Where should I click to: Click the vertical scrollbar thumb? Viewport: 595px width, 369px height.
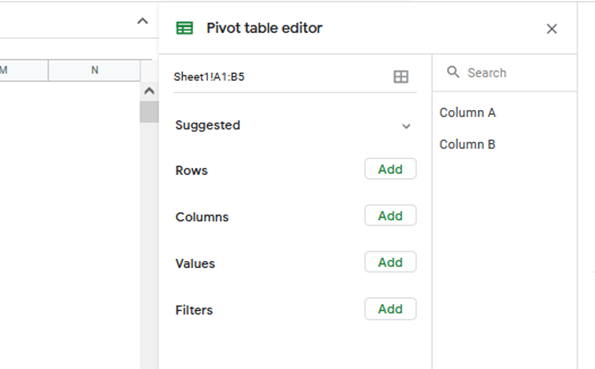coord(149,112)
